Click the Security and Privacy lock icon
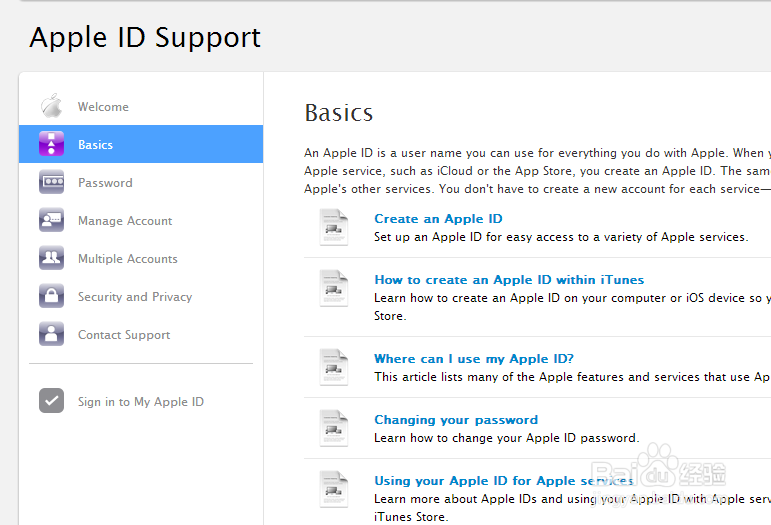The height and width of the screenshot is (525, 771). [x=51, y=297]
